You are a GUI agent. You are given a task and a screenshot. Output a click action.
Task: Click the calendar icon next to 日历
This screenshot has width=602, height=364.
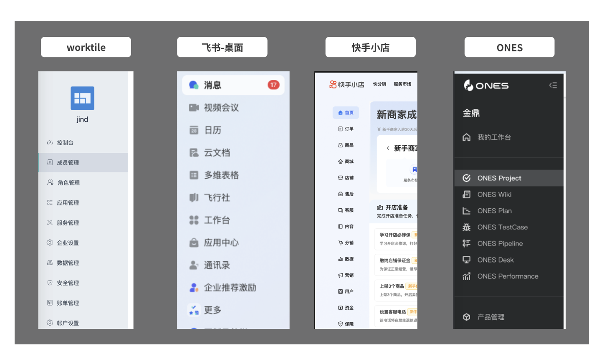point(194,130)
